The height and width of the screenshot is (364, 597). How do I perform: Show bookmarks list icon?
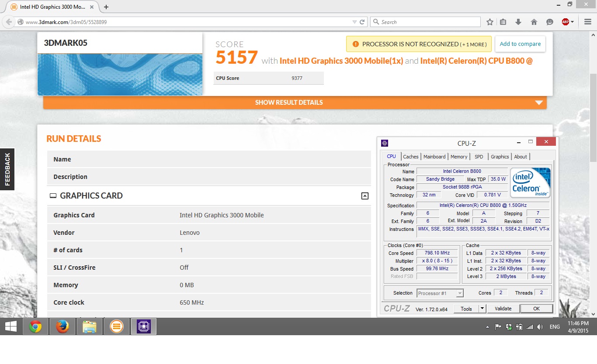(503, 22)
